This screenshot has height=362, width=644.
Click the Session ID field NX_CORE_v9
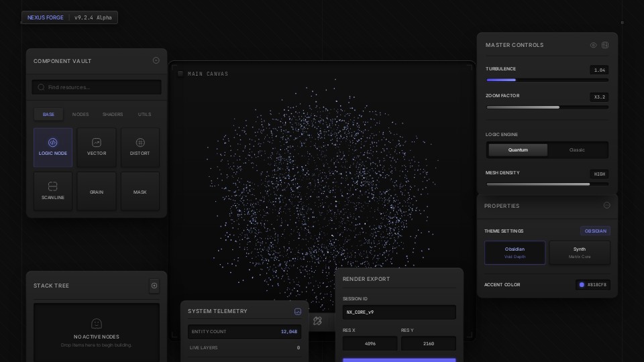[x=399, y=312]
